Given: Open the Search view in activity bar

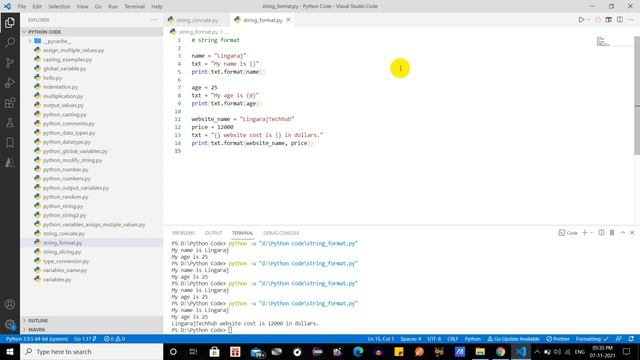Looking at the screenshot, I should coord(10,42).
